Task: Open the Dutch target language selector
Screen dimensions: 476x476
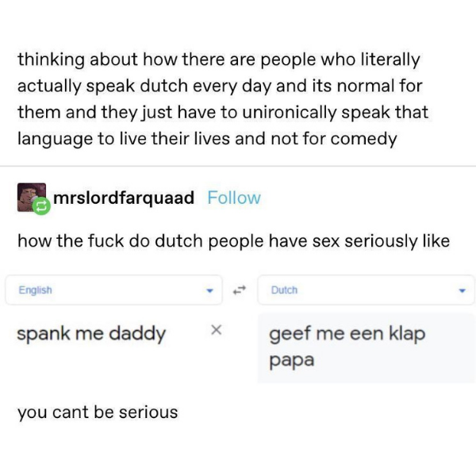Action: point(365,290)
